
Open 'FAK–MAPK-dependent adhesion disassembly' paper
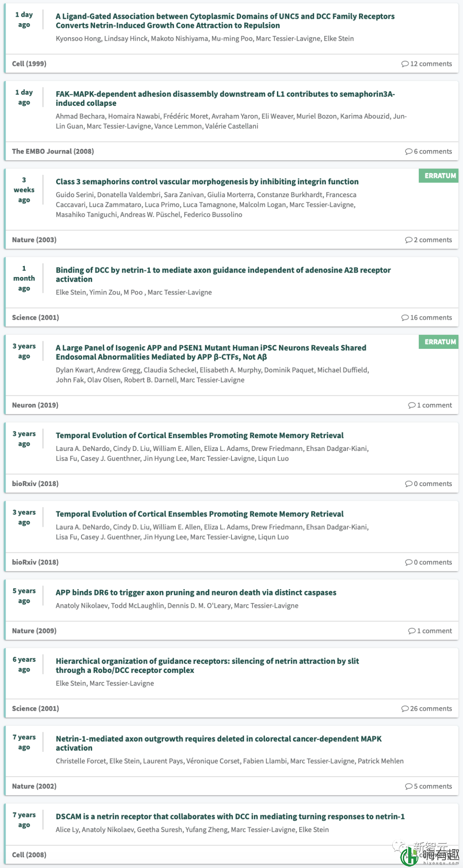[x=225, y=99]
